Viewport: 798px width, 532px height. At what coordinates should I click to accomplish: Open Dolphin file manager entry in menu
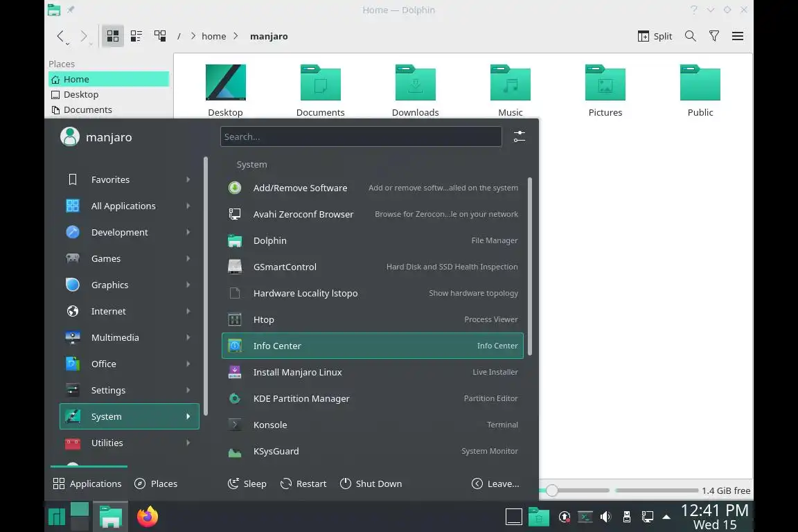[x=372, y=240]
